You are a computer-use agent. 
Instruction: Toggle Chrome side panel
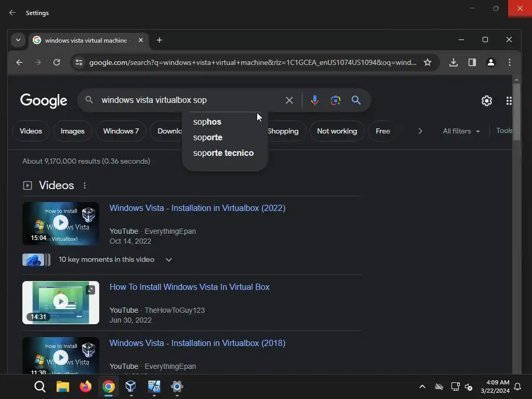tap(472, 62)
